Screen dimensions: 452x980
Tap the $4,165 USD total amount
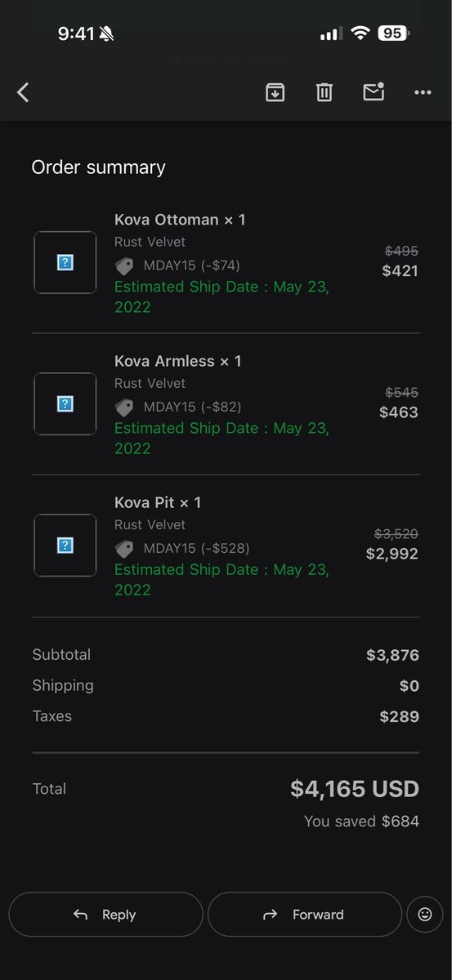coord(355,789)
